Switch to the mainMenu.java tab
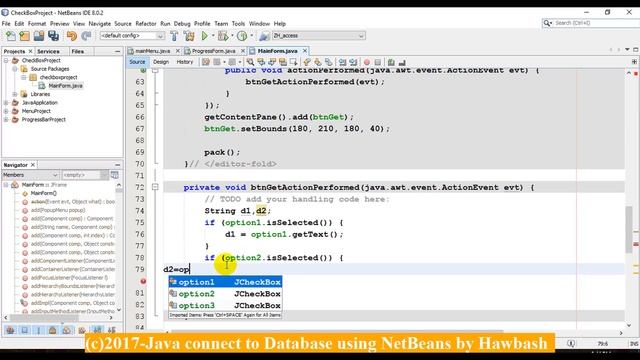Image resolution: width=640 pixels, height=360 pixels. pos(152,51)
